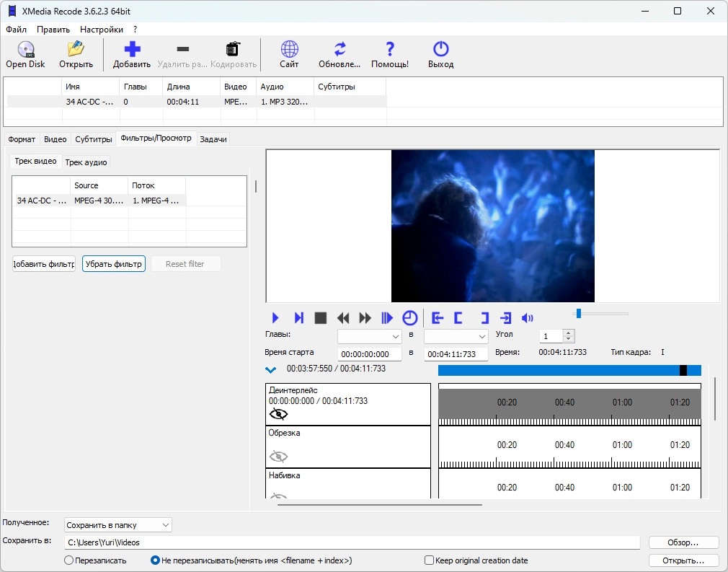Viewport: 728px width, 572px height.
Task: Click the Обновление refresh arrows icon
Action: pos(339,50)
